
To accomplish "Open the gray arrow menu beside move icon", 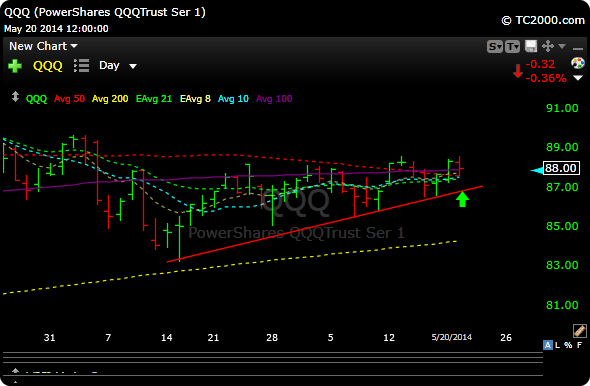I will pyautogui.click(x=562, y=46).
